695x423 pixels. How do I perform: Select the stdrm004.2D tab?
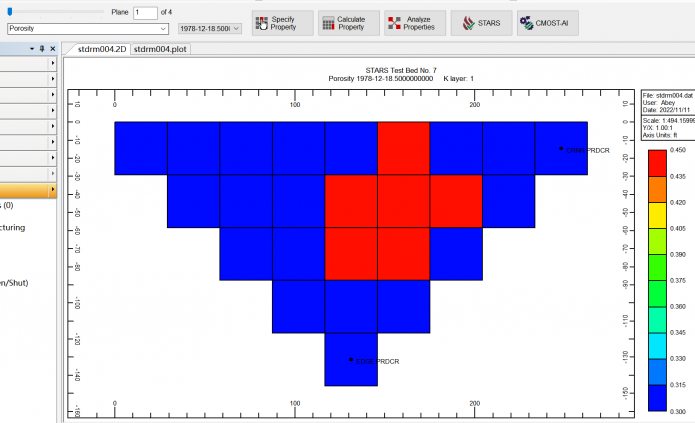point(101,48)
